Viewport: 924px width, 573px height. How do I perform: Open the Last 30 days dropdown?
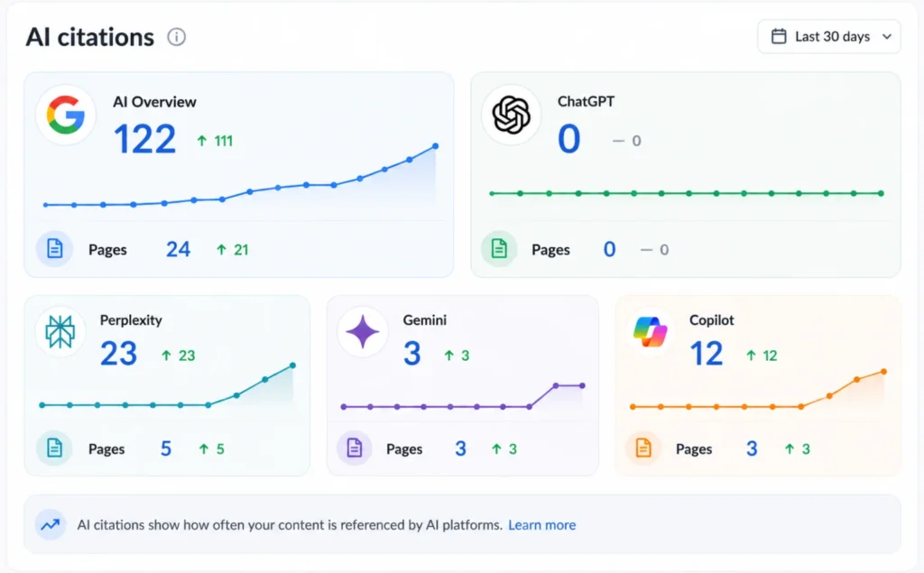pos(829,37)
